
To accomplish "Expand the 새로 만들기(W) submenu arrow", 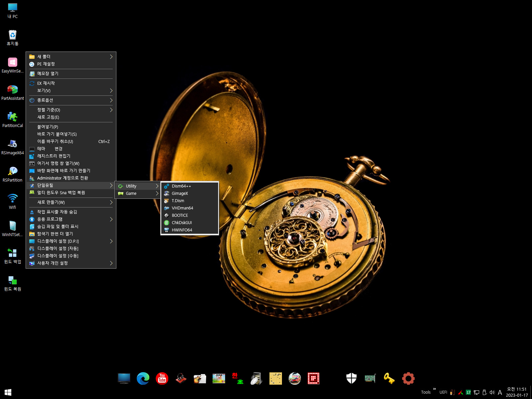I will point(111,202).
